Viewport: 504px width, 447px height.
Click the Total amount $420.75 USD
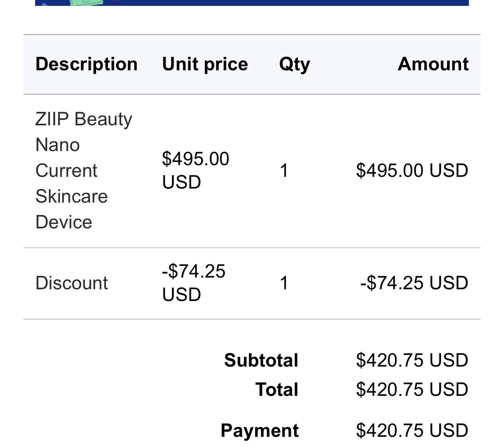tap(412, 390)
